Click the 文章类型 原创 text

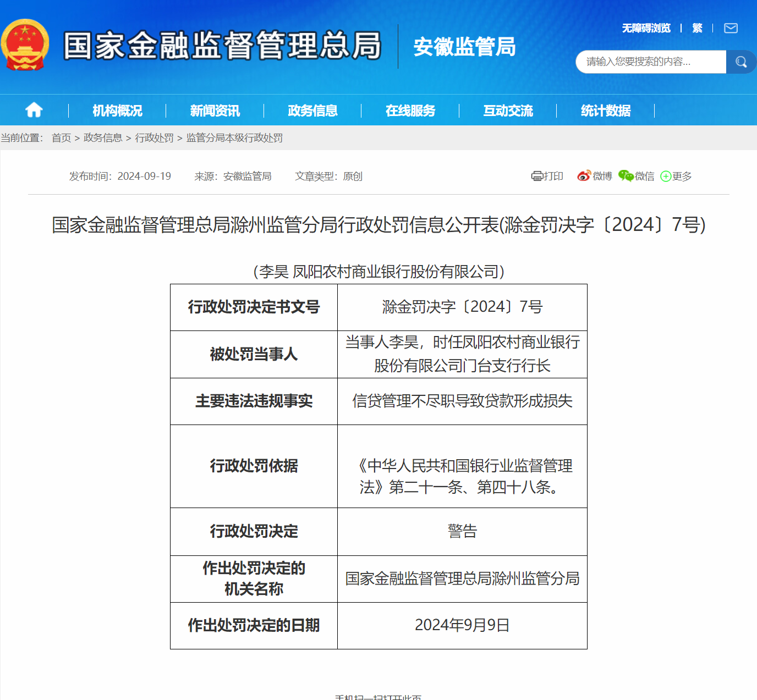point(328,176)
